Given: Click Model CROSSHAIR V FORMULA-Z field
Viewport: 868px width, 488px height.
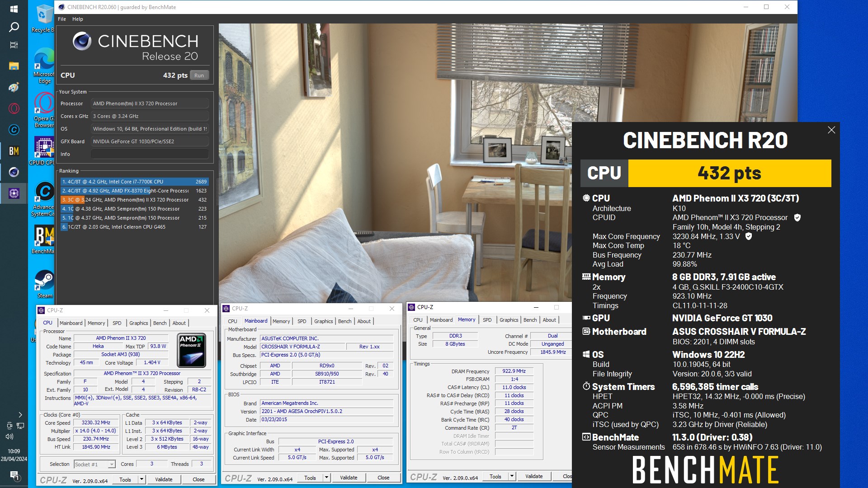Looking at the screenshot, I should tap(302, 347).
